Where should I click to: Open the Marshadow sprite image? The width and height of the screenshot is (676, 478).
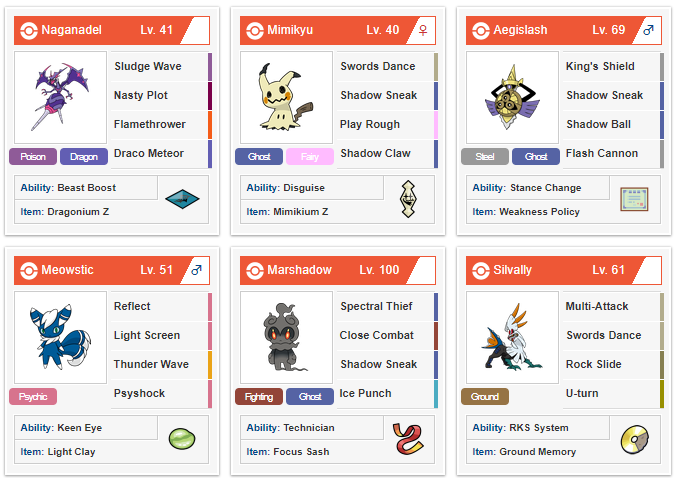(x=286, y=337)
